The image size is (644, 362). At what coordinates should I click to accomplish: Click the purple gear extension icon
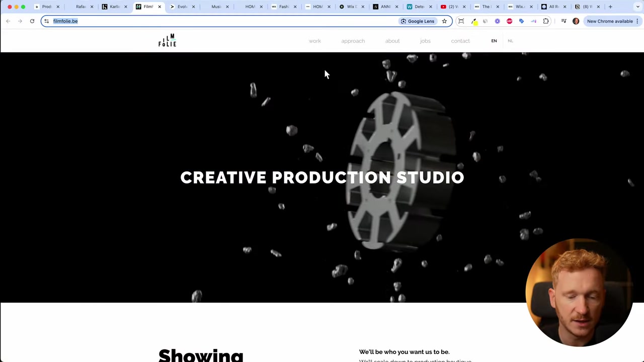(497, 21)
